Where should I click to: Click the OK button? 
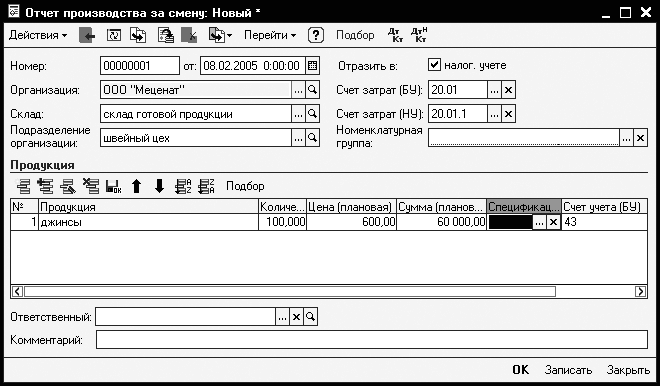click(x=520, y=370)
